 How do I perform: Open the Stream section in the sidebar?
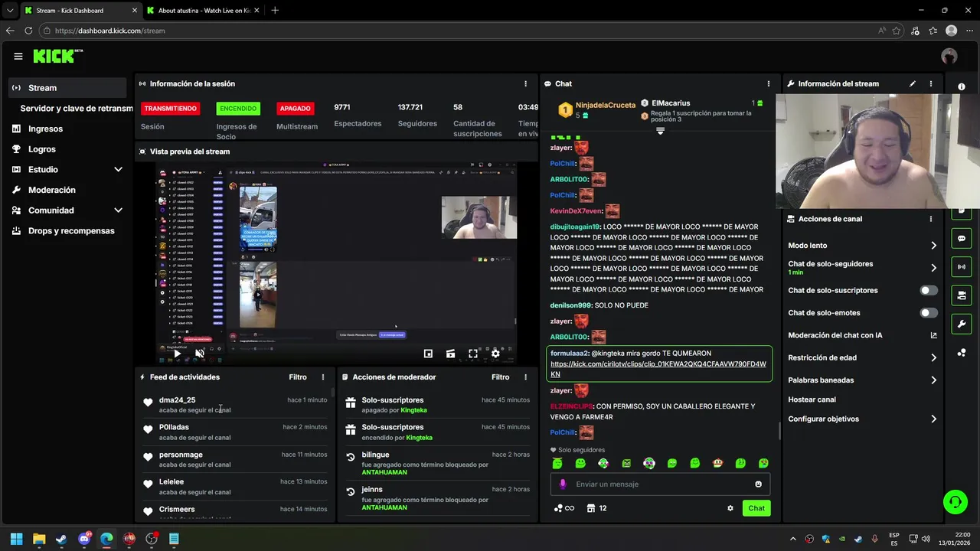coord(67,88)
